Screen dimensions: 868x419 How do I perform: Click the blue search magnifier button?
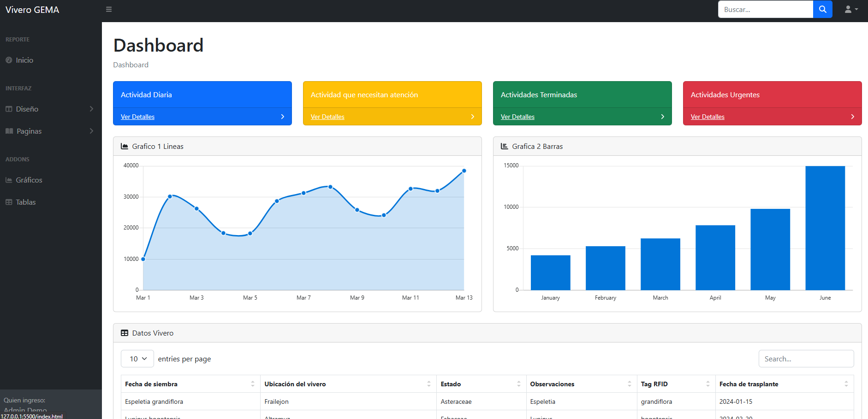pyautogui.click(x=822, y=9)
